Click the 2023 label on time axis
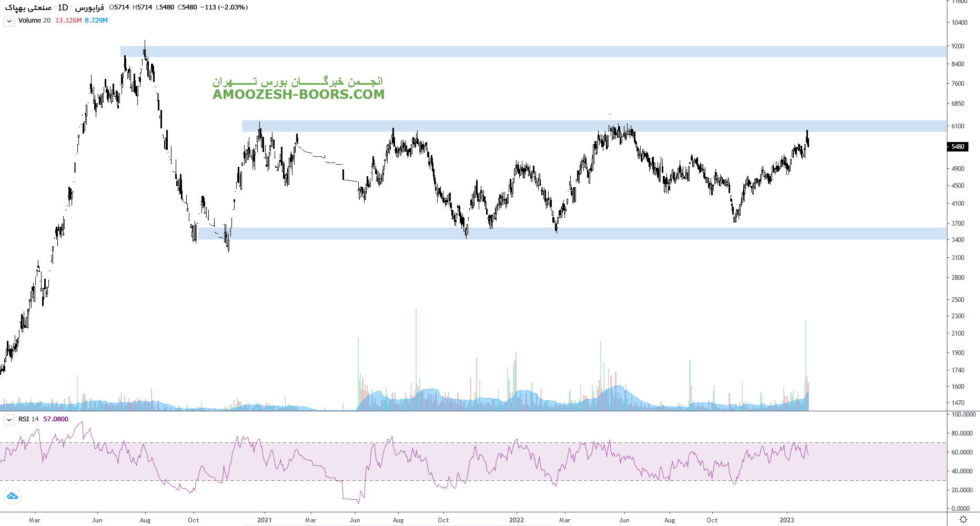This screenshot has width=980, height=526. point(786,520)
